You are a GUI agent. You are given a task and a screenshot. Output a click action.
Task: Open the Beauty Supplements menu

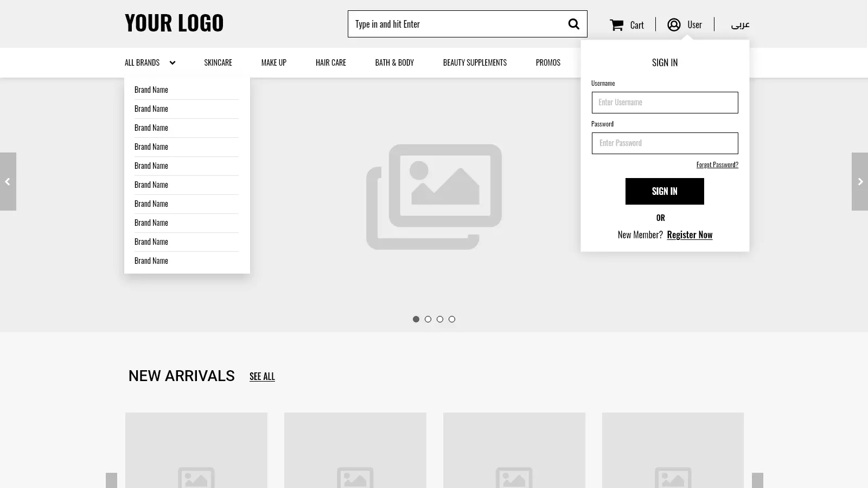pos(475,62)
